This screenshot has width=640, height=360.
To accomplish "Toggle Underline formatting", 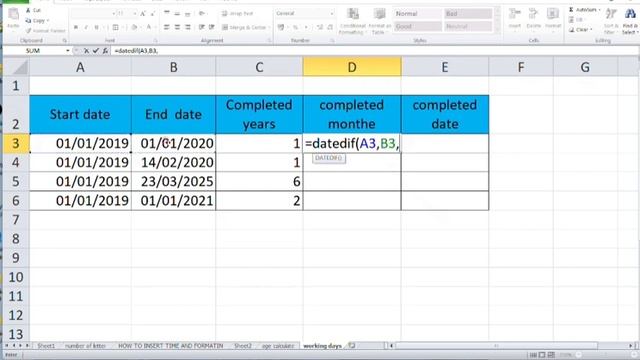I will pyautogui.click(x=96, y=27).
